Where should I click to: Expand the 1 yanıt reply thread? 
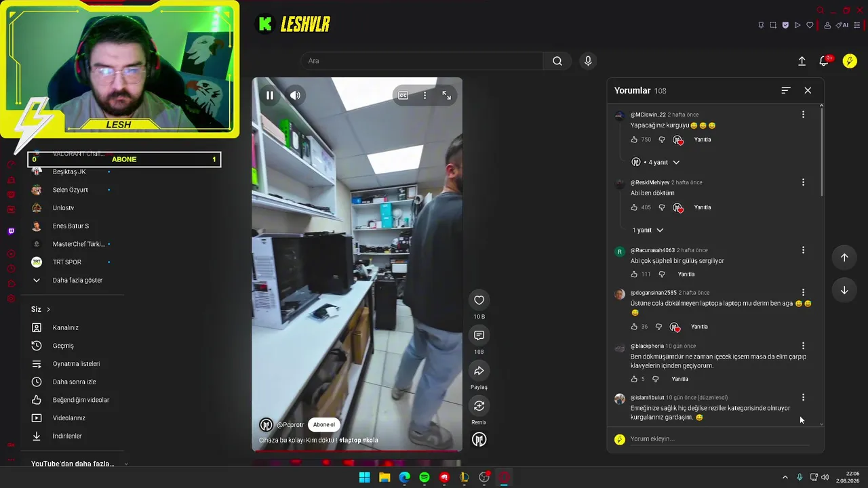tap(648, 230)
